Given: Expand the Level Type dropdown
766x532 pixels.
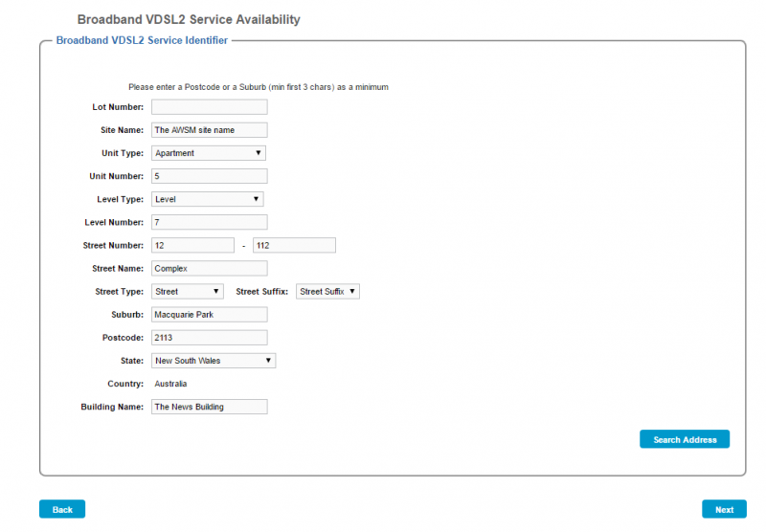Looking at the screenshot, I should coord(208,199).
